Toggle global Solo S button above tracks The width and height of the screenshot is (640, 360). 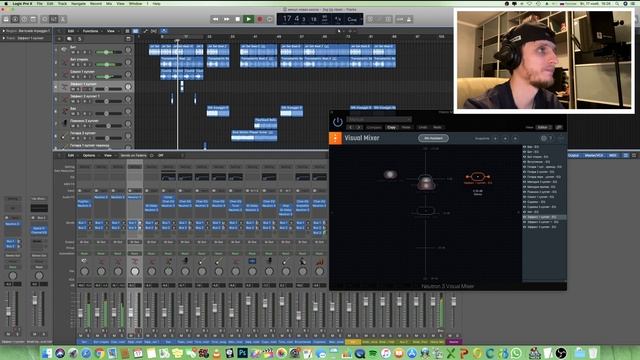pyautogui.click(x=79, y=39)
